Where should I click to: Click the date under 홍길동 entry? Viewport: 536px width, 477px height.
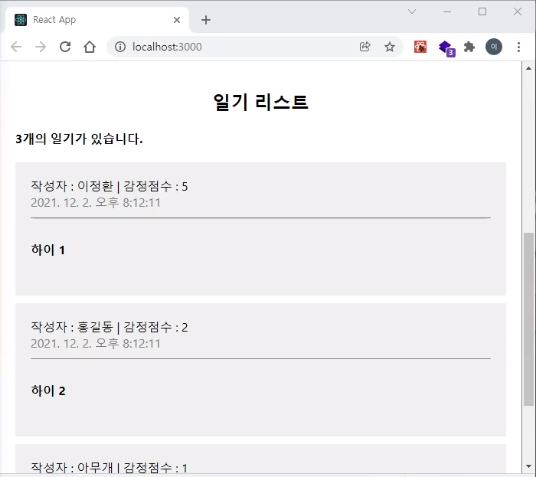(95, 343)
